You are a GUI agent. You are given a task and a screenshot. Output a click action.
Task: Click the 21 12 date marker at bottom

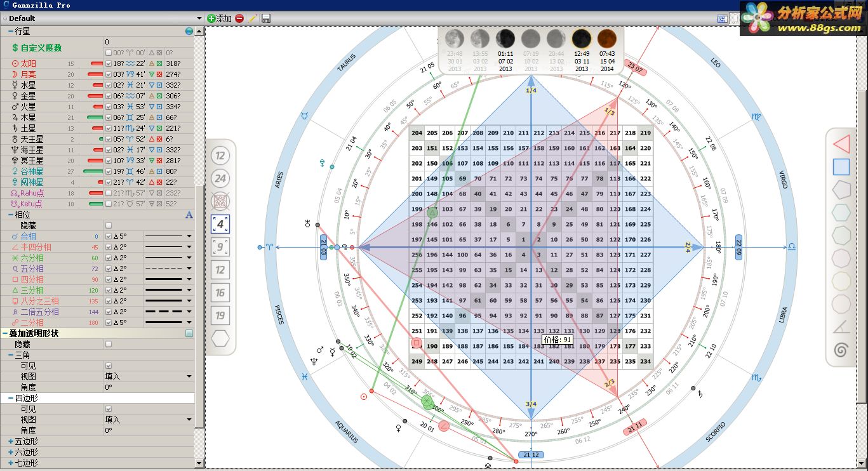tap(531, 454)
